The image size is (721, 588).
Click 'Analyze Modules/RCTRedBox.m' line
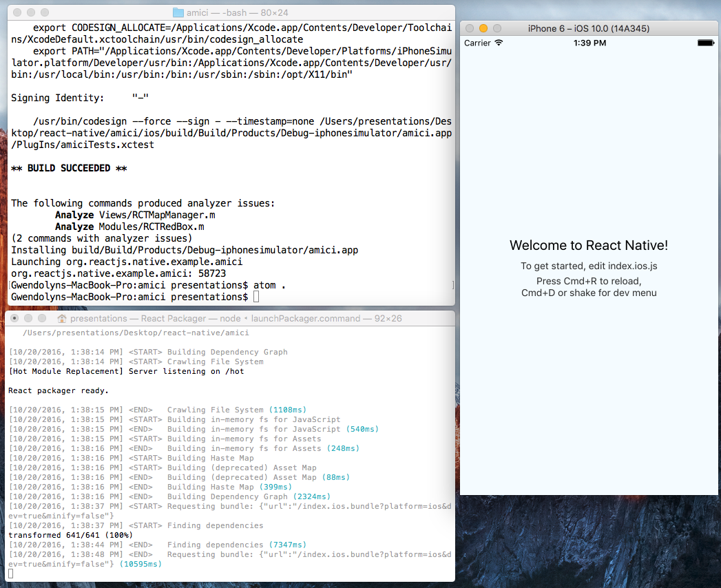click(129, 227)
